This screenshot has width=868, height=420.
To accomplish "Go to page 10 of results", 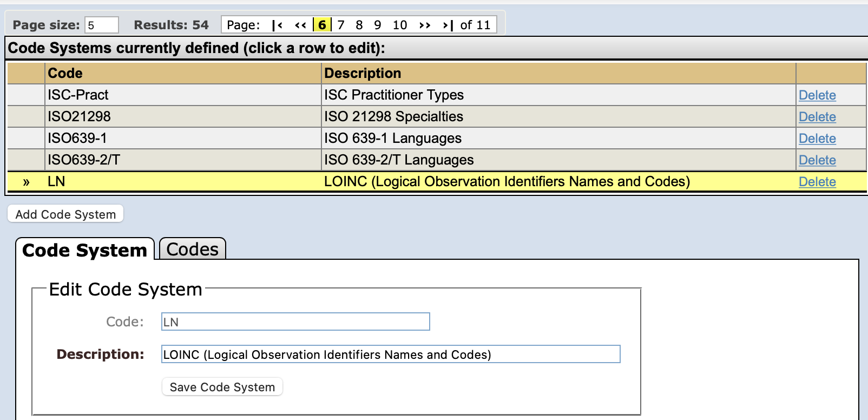I will (400, 25).
